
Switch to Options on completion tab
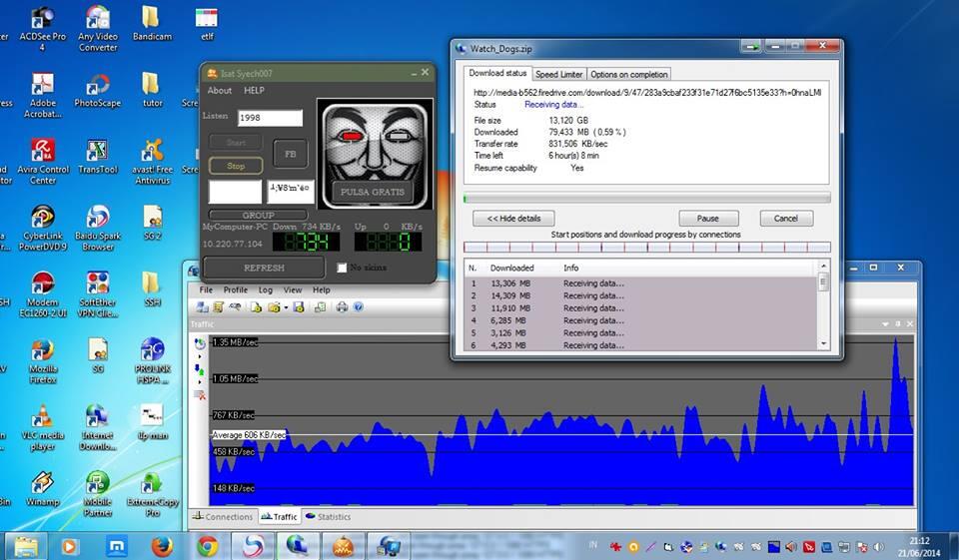coord(628,74)
